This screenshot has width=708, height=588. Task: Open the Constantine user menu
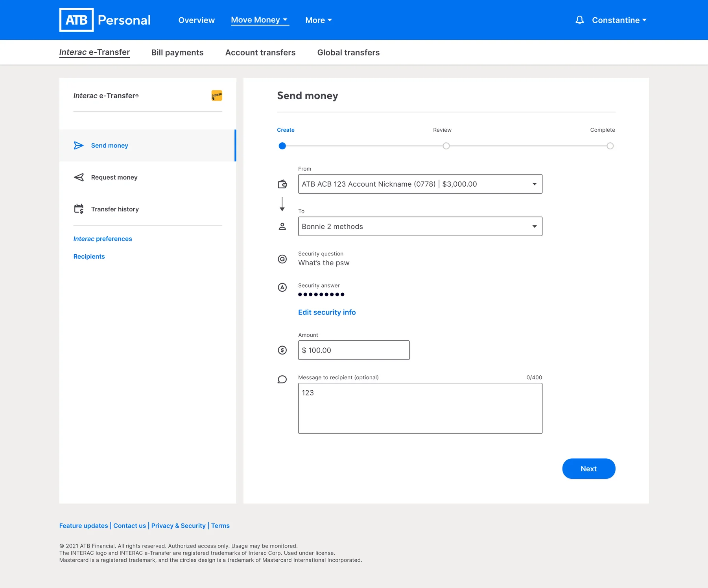tap(619, 20)
